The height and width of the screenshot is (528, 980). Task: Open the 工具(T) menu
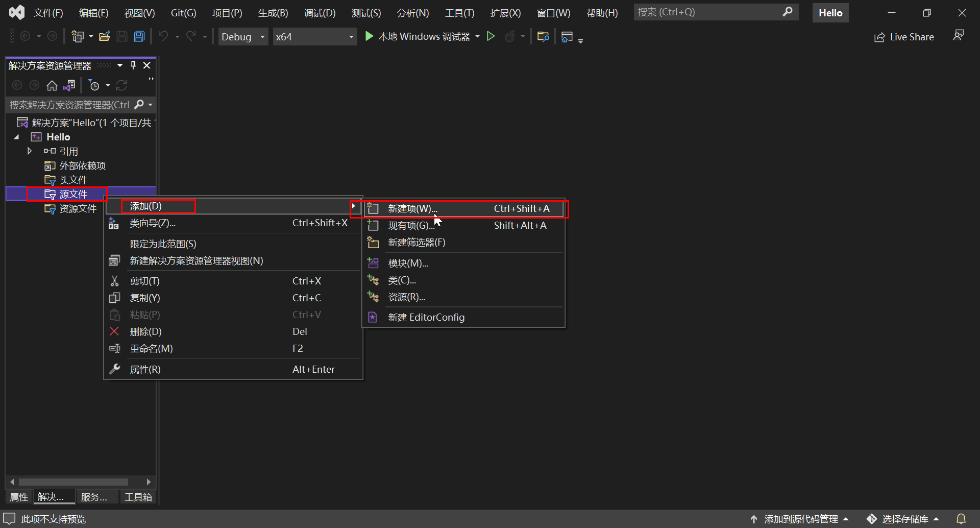pyautogui.click(x=459, y=13)
